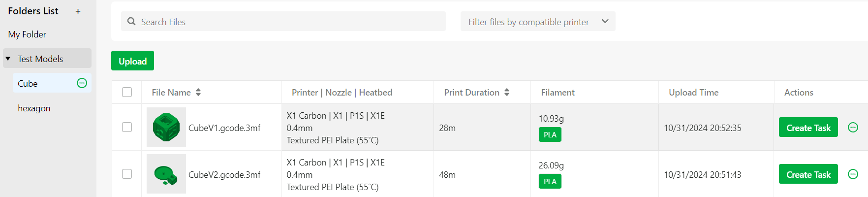Select the Cube subfolder
This screenshot has height=197, width=868.
pos(28,83)
